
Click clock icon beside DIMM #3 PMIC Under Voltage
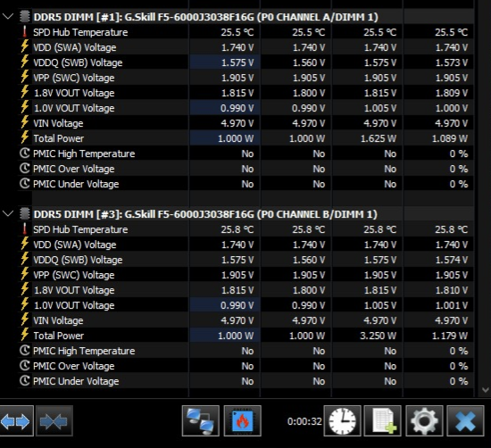coord(25,381)
